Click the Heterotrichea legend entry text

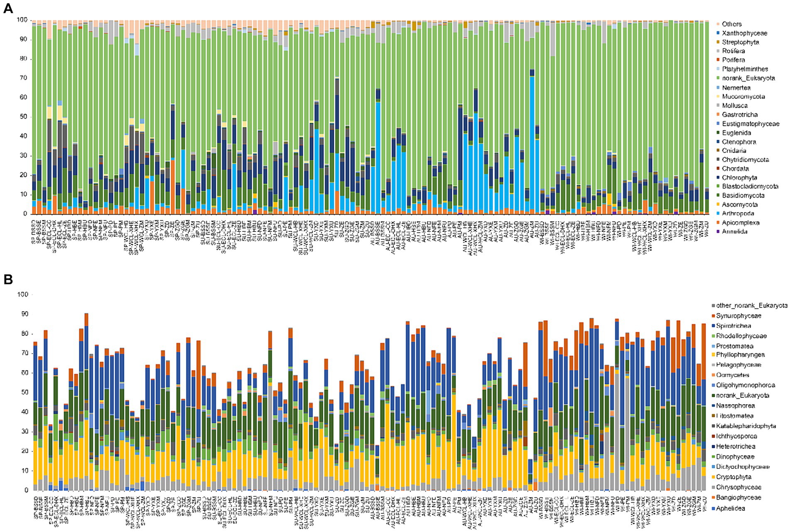736,447
